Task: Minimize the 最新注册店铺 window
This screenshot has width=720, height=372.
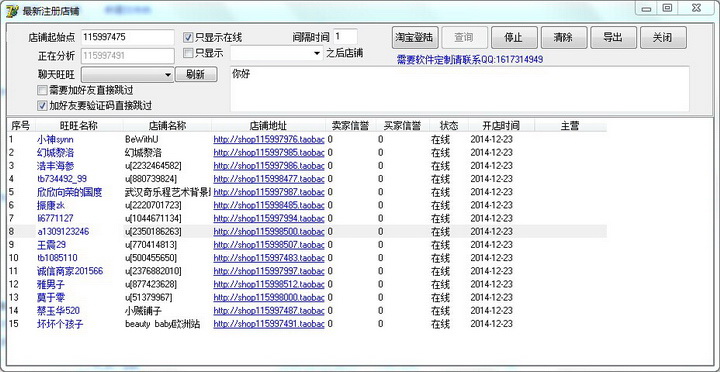Action: [x=647, y=9]
